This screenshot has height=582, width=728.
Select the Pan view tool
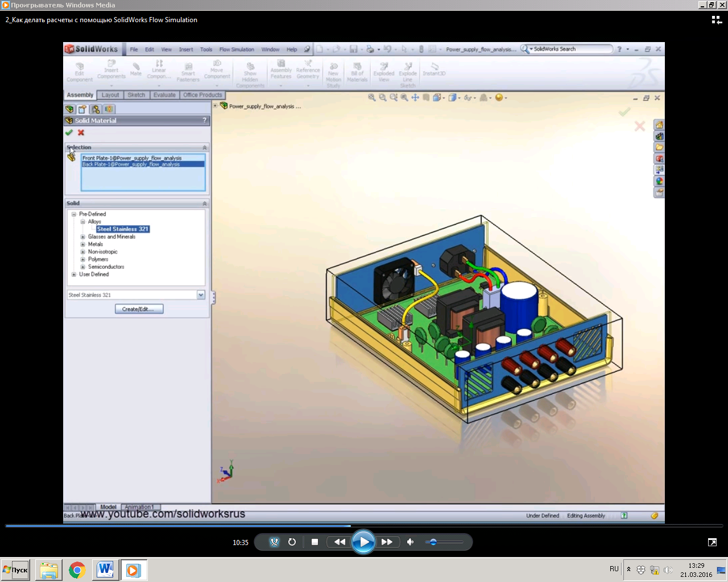(415, 98)
